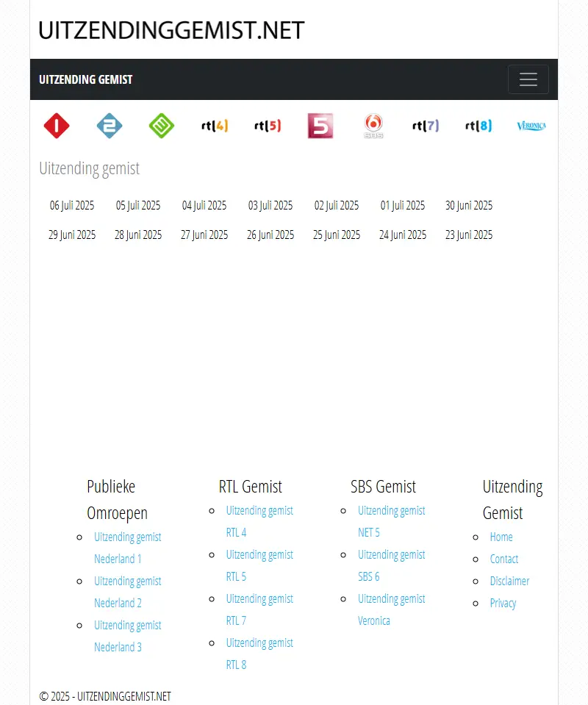Image resolution: width=588 pixels, height=705 pixels.
Task: Open the Nederland 1 channel logo
Action: (x=57, y=126)
